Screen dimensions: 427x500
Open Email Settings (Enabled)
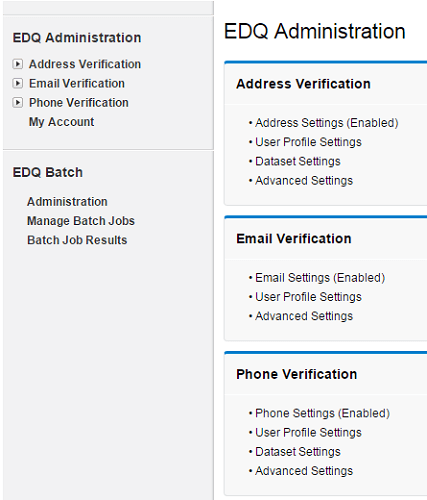point(320,278)
